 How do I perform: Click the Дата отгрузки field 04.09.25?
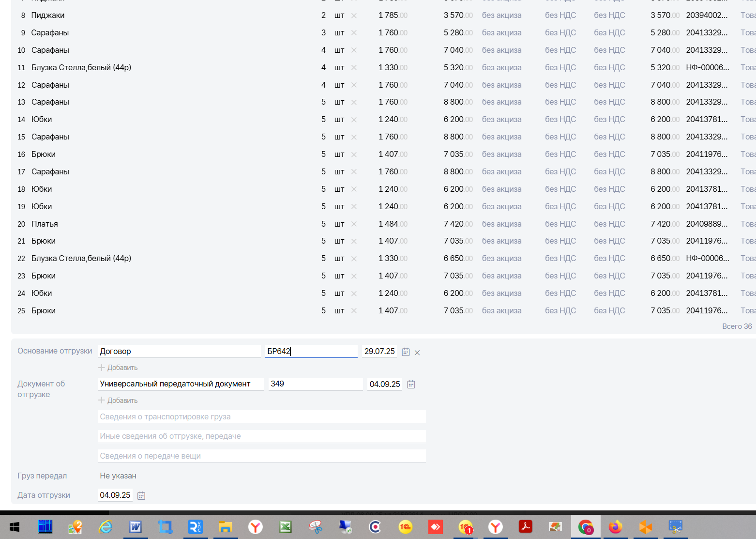pos(115,495)
